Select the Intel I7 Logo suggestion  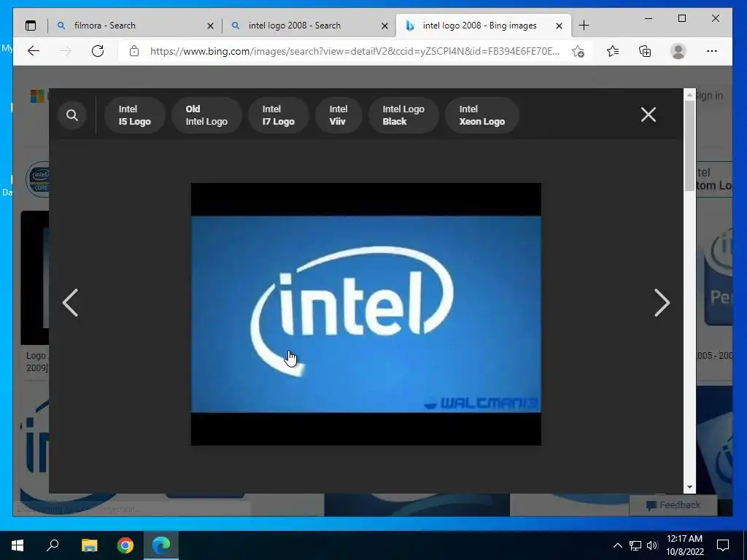(278, 115)
